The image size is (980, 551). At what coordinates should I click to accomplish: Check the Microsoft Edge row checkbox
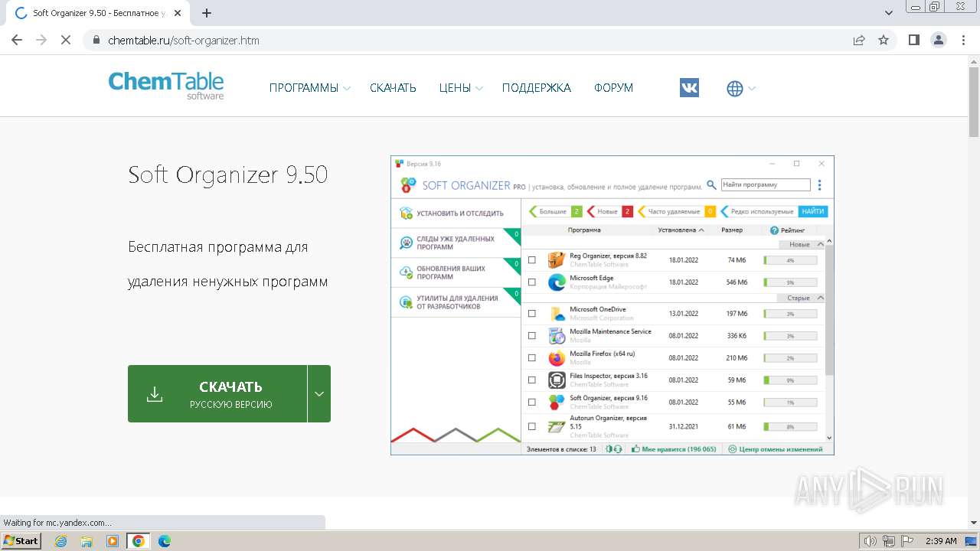coord(532,282)
